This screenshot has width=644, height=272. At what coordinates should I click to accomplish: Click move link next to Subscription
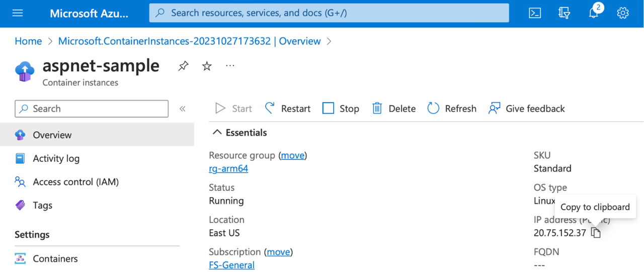pyautogui.click(x=279, y=252)
